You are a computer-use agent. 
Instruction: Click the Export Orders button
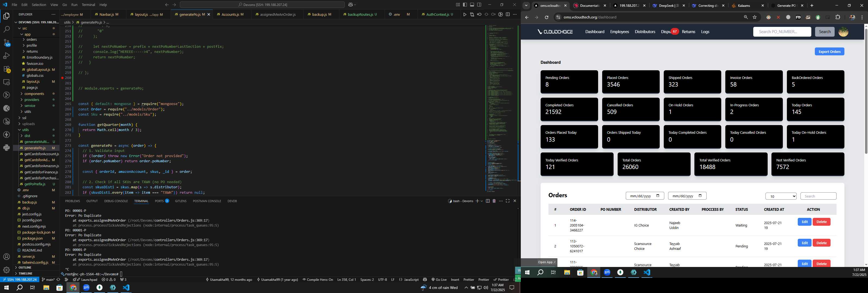(x=829, y=52)
